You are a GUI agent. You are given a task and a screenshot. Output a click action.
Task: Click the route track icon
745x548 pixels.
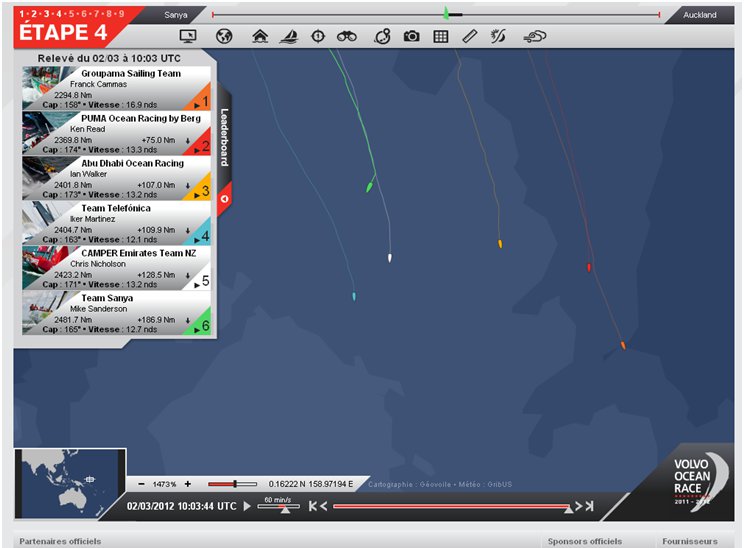point(382,36)
